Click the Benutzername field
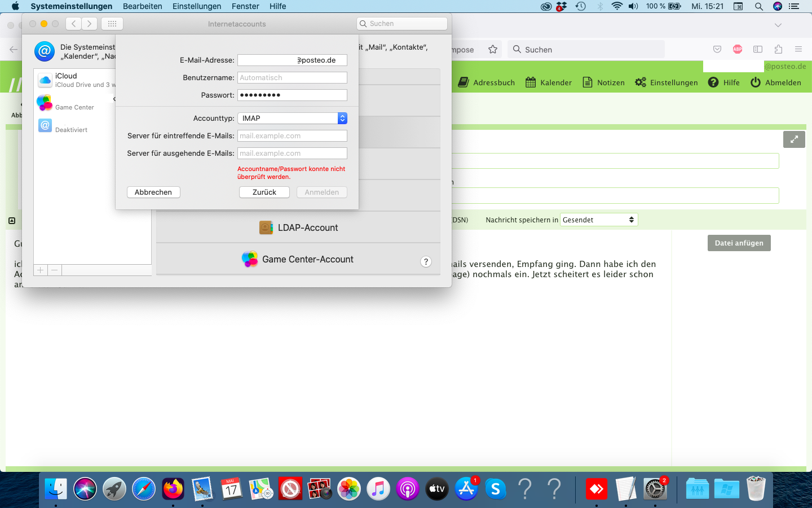 (292, 77)
